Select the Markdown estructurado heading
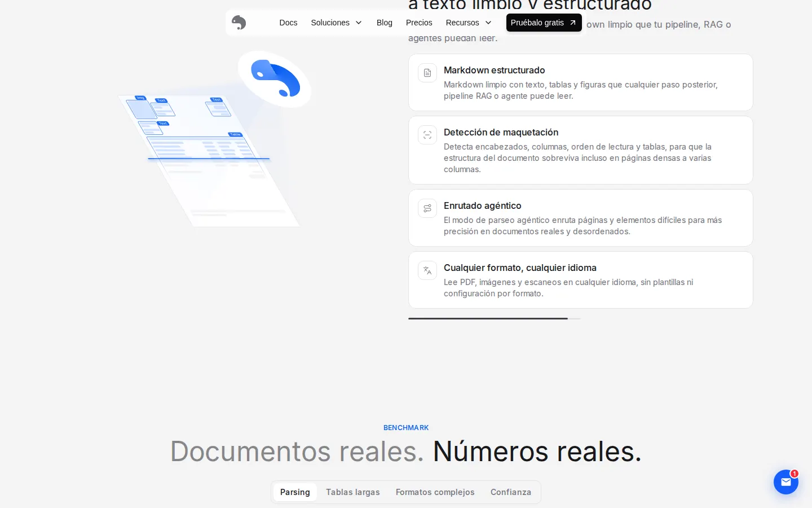812x508 pixels. [x=495, y=70]
